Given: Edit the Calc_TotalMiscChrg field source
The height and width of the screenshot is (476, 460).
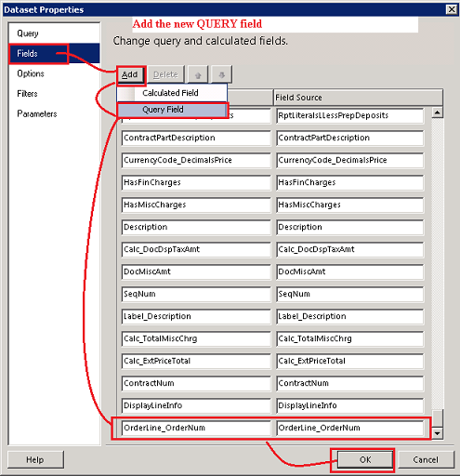Looking at the screenshot, I should tap(350, 338).
